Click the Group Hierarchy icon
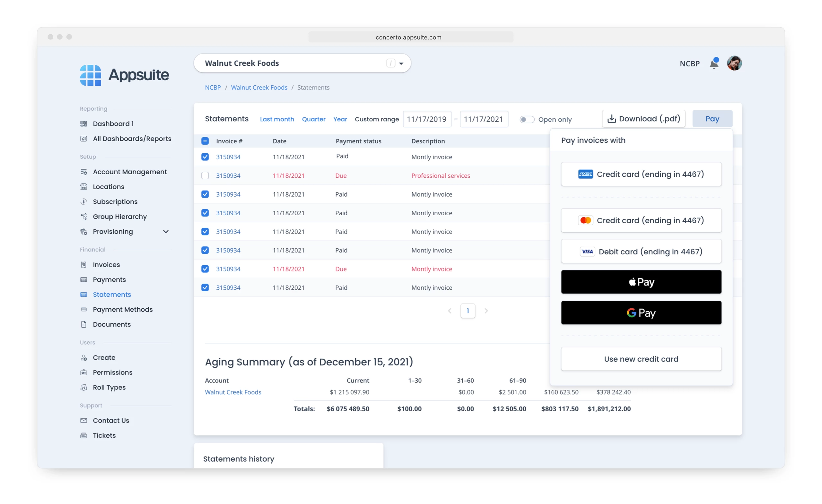Screen dimensions: 822x504 click(84, 217)
